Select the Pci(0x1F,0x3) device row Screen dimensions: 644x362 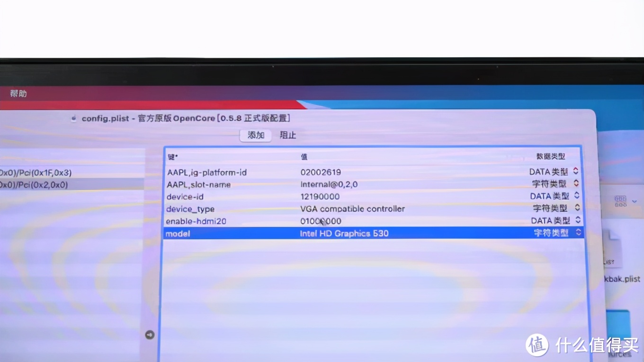[x=72, y=172]
